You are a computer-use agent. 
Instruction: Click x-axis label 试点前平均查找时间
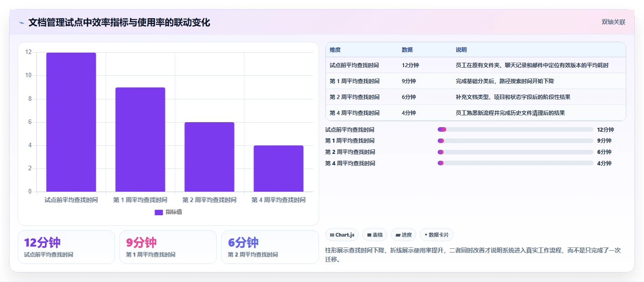[71, 200]
